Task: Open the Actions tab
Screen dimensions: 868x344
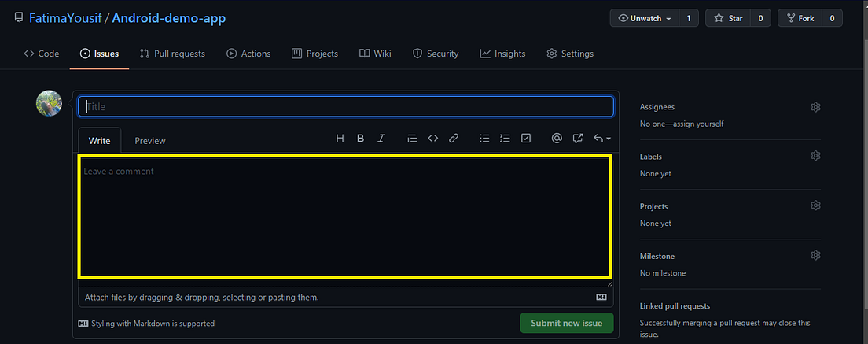Action: (248, 54)
